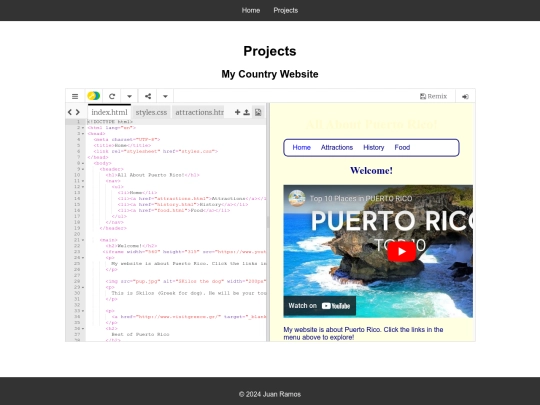Click the Trinket logo icon
540x405 pixels.
(x=93, y=96)
